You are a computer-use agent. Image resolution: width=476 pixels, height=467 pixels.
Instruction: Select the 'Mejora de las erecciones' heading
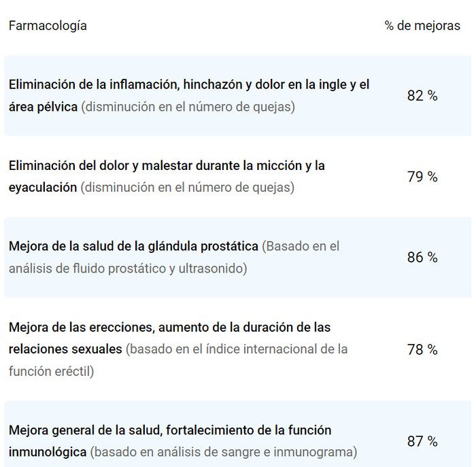click(169, 327)
